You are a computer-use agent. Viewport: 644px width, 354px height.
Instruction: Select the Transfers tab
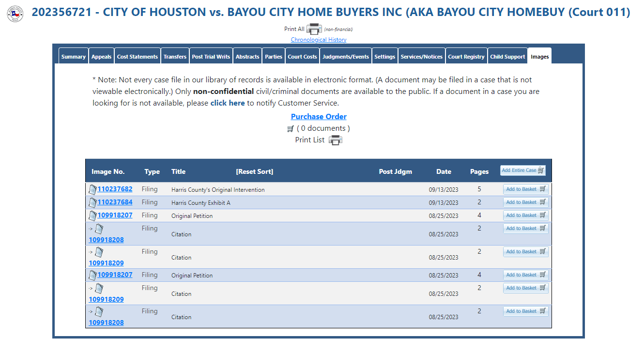pyautogui.click(x=175, y=57)
